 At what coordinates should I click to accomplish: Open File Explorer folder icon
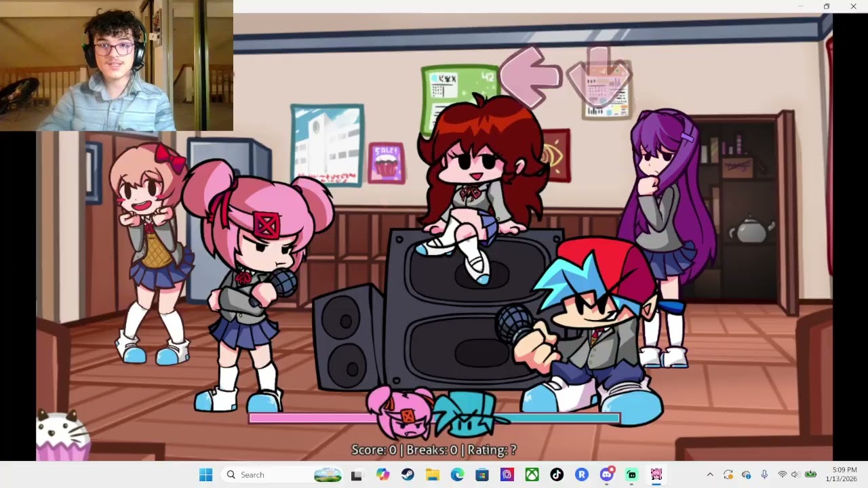coord(433,475)
